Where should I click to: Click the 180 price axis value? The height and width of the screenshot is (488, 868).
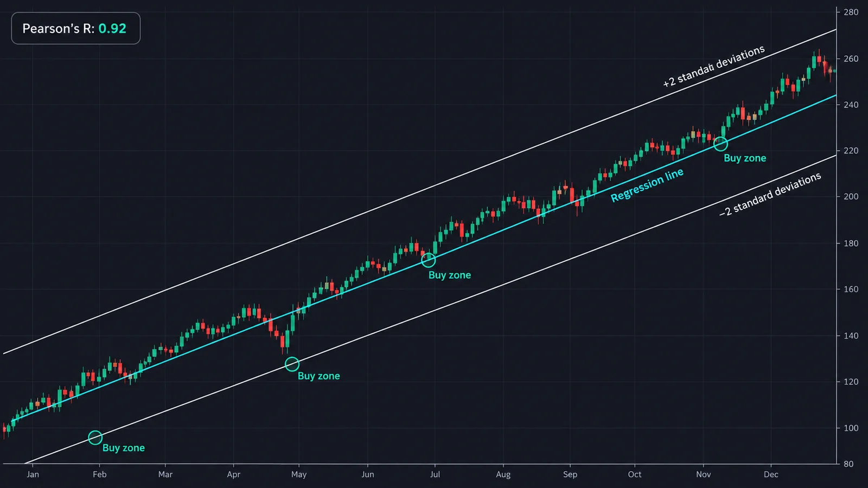(x=851, y=243)
